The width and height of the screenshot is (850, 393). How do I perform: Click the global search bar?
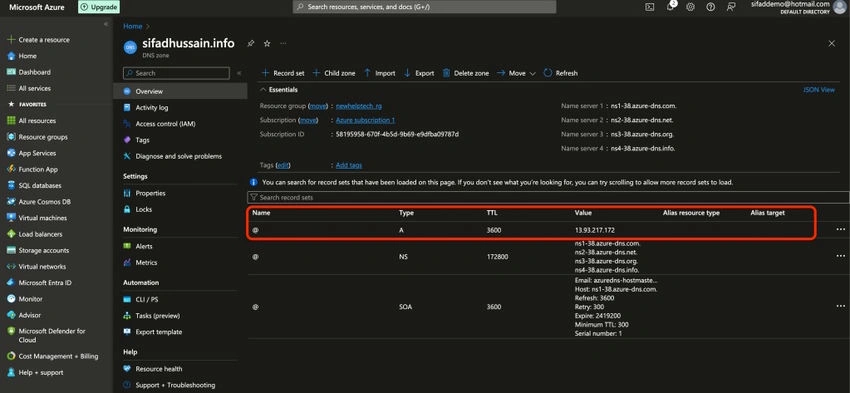(424, 7)
